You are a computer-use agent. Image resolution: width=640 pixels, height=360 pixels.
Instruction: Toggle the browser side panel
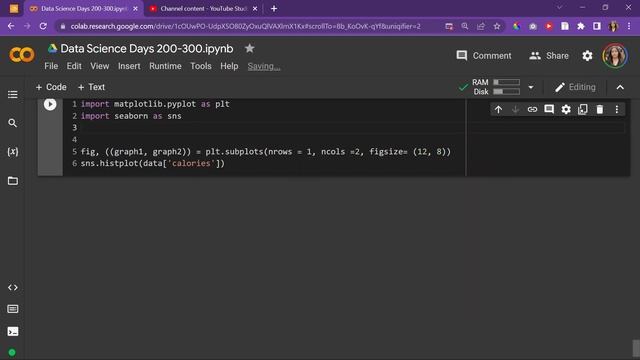tap(596, 26)
